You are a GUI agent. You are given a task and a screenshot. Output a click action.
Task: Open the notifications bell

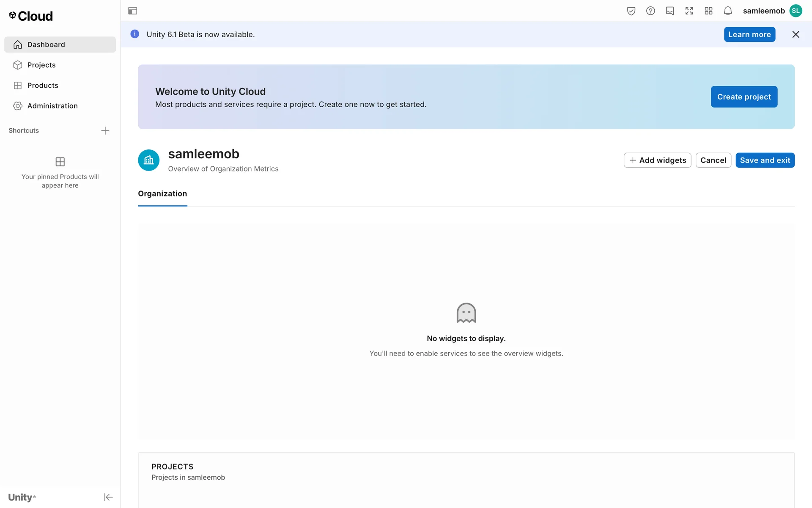click(x=728, y=11)
